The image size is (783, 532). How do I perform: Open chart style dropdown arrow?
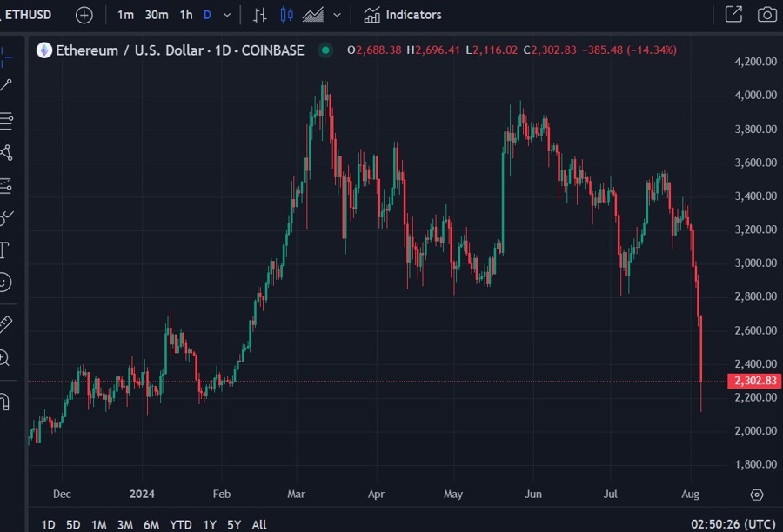click(x=337, y=15)
